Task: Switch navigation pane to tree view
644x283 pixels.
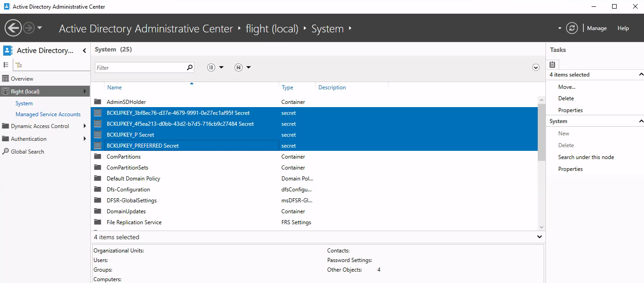Action: click(x=19, y=65)
